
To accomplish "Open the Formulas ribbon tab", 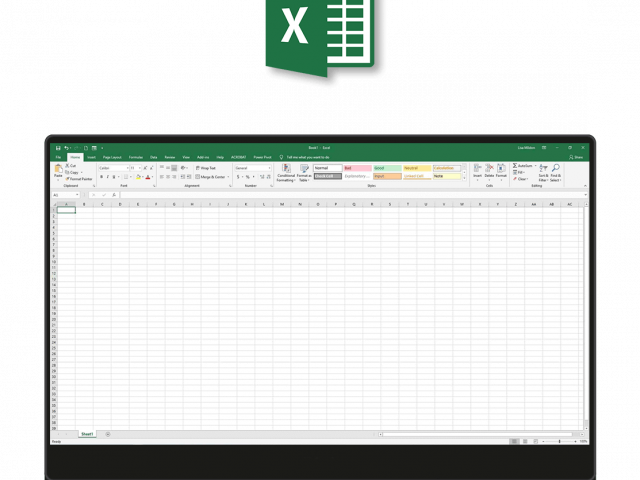I will pyautogui.click(x=136, y=157).
